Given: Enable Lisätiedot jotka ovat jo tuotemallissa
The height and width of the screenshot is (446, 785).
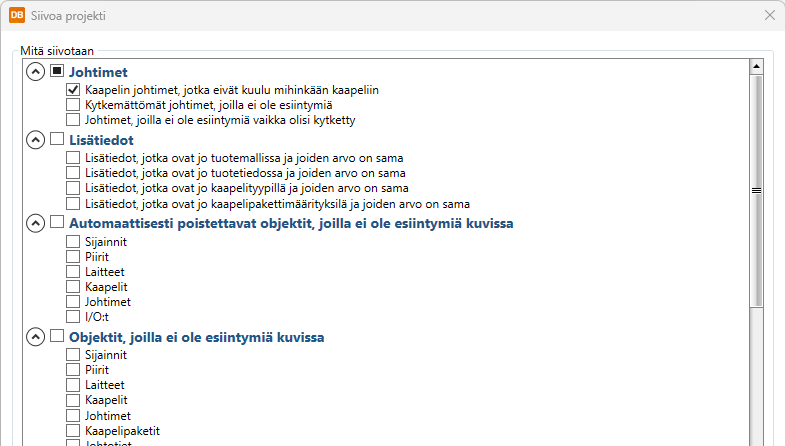Looking at the screenshot, I should point(73,157).
